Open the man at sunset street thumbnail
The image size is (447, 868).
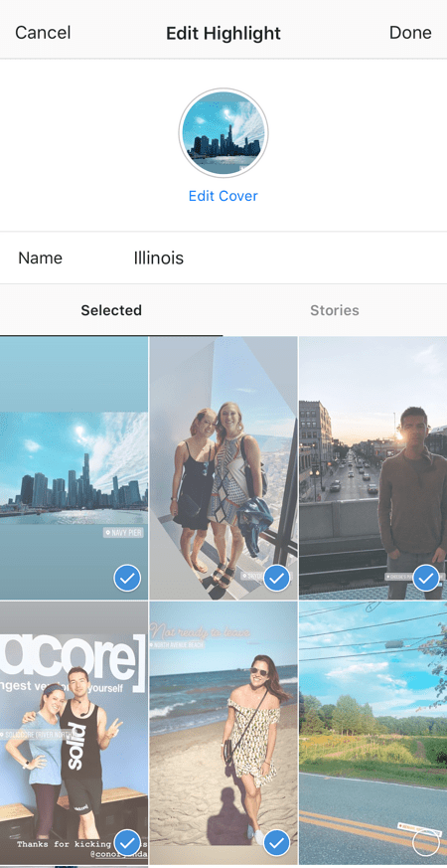click(x=372, y=468)
